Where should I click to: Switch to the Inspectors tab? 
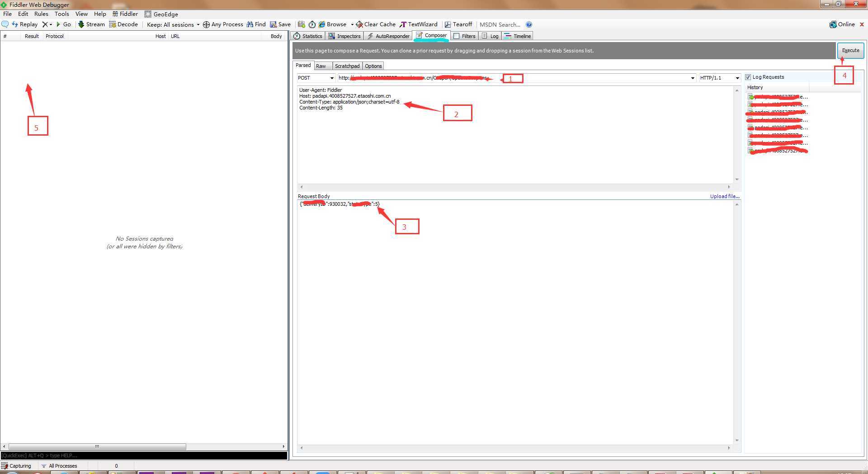pyautogui.click(x=344, y=36)
